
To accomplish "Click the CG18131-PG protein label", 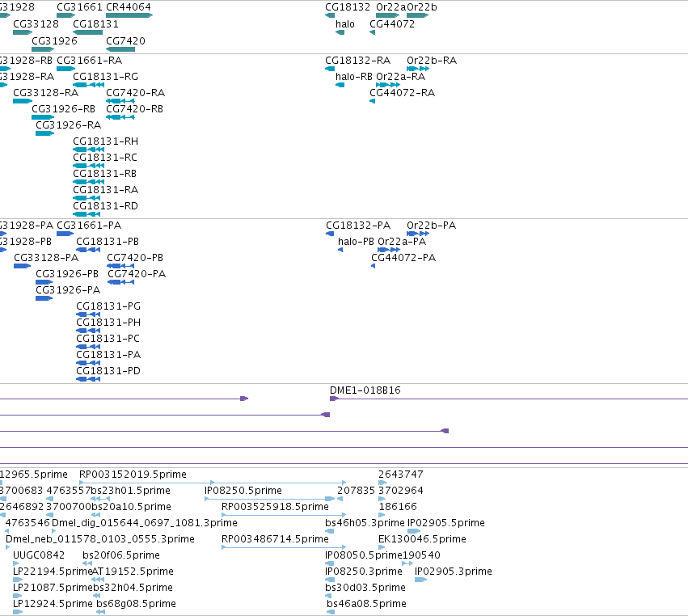I will click(108, 306).
